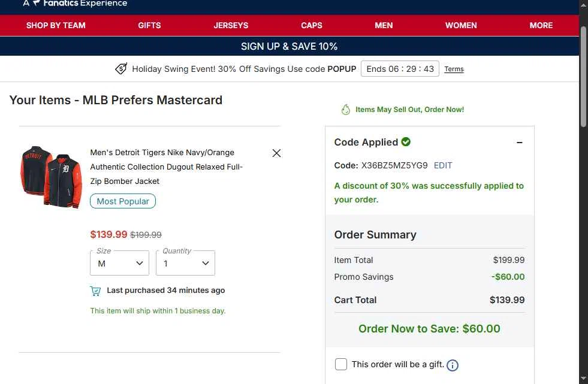Click the Fanatics Experience logo
This screenshot has height=384, width=588.
point(75,4)
